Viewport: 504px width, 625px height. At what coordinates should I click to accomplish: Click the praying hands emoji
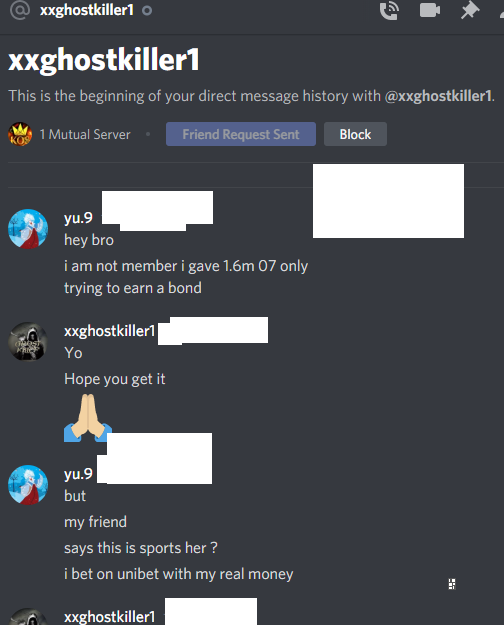(x=88, y=418)
